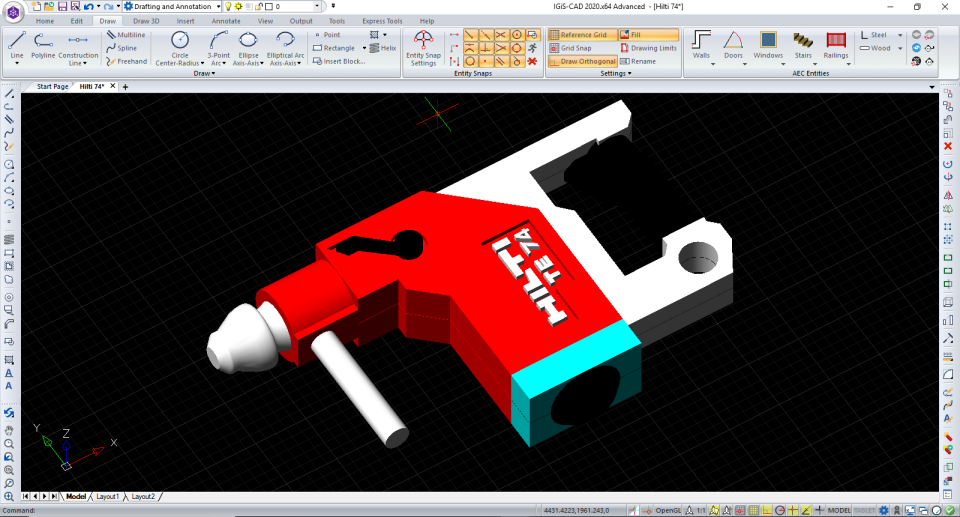Open Drafting and Annotation workspace dropdown
Image resolution: width=960 pixels, height=517 pixels.
(218, 6)
